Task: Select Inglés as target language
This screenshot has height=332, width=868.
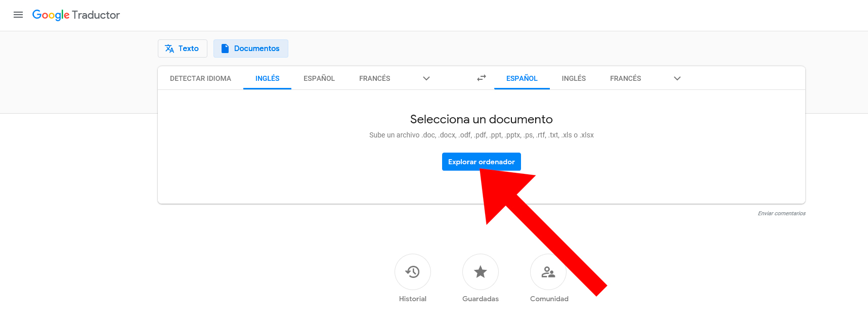Action: [x=574, y=78]
